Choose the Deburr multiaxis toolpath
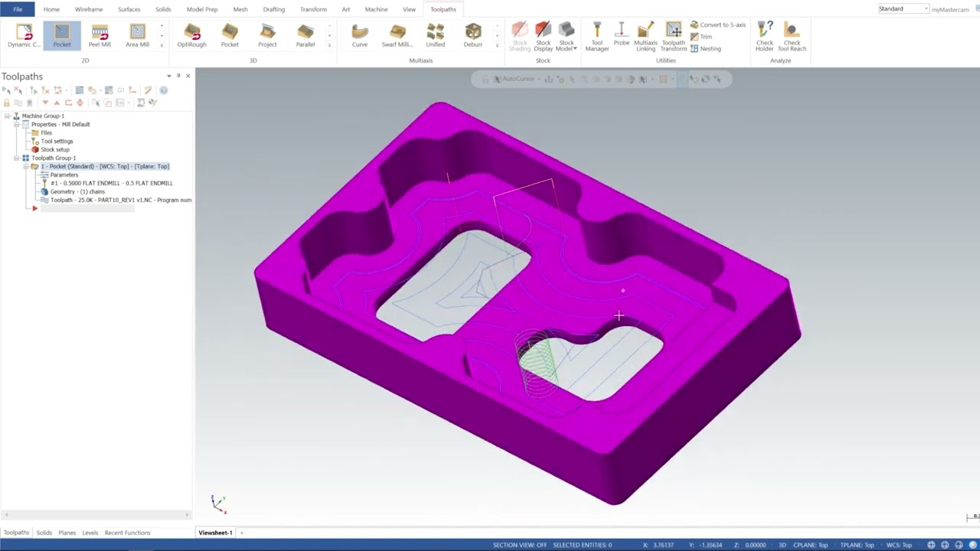 click(473, 36)
